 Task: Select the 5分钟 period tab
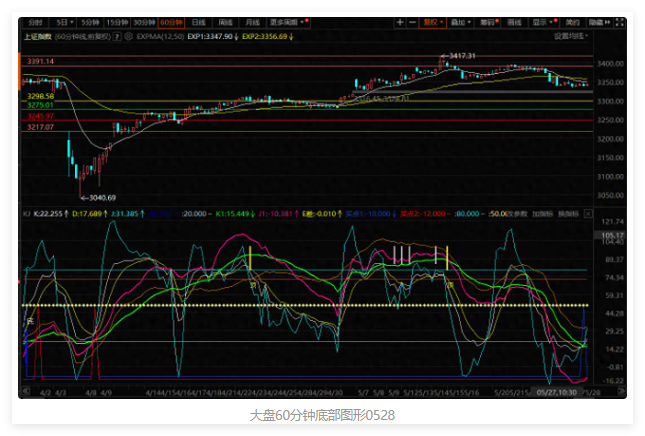click(x=90, y=22)
